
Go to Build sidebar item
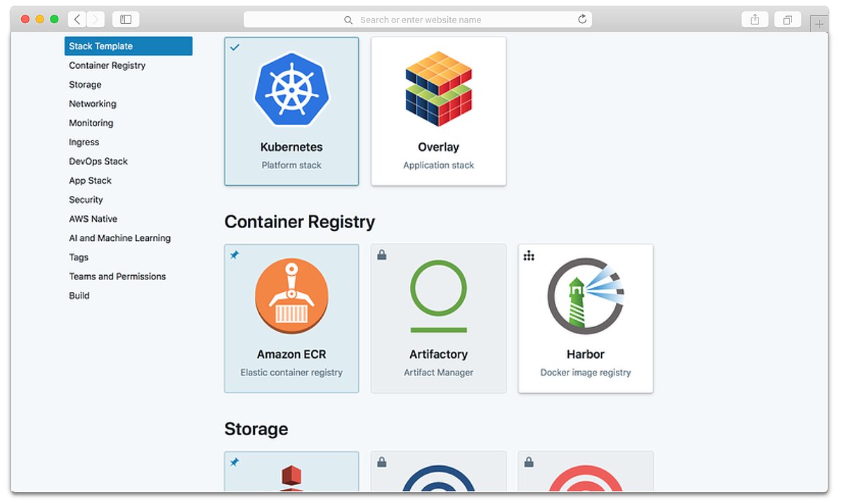coord(79,296)
